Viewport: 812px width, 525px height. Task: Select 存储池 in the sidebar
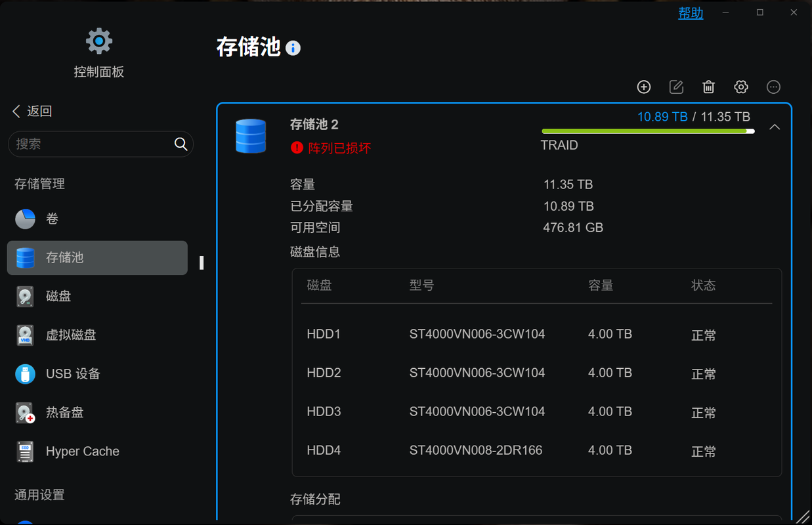coord(97,257)
